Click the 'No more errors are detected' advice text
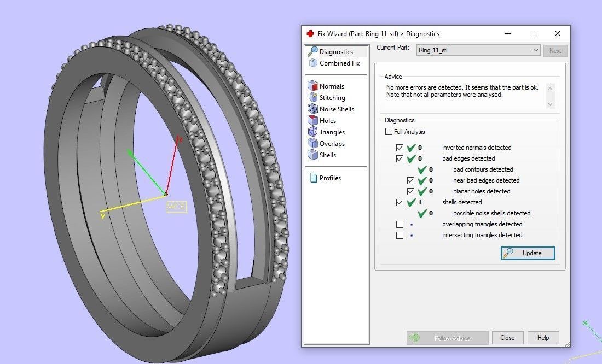 [x=462, y=91]
